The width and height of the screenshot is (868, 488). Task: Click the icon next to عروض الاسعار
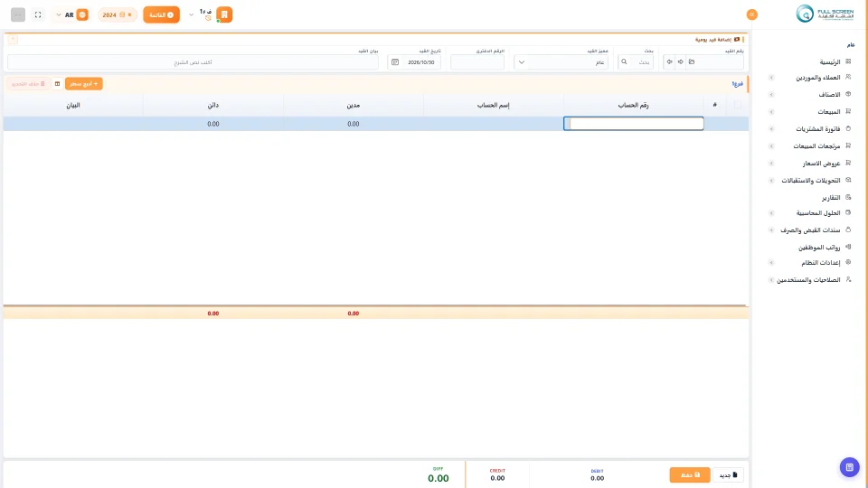pyautogui.click(x=848, y=163)
